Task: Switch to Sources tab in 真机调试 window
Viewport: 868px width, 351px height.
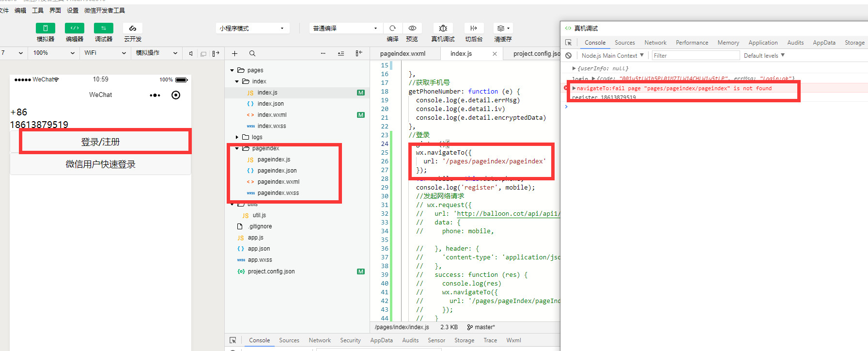Action: (x=625, y=43)
